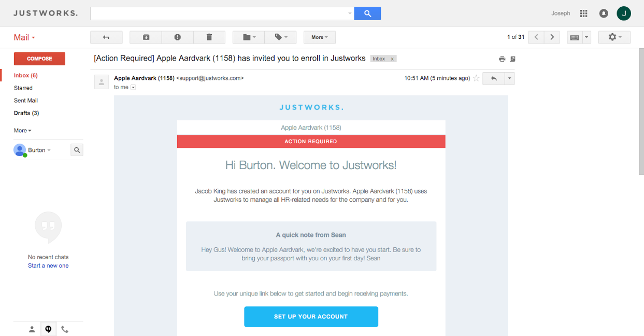Go to the newer message arrow
The image size is (644, 336).
click(x=537, y=37)
